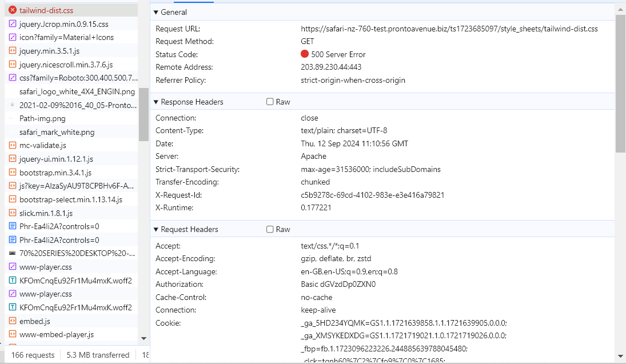Click the script icon for js?key=AIzaSy request
This screenshot has width=626, height=364.
(13, 186)
